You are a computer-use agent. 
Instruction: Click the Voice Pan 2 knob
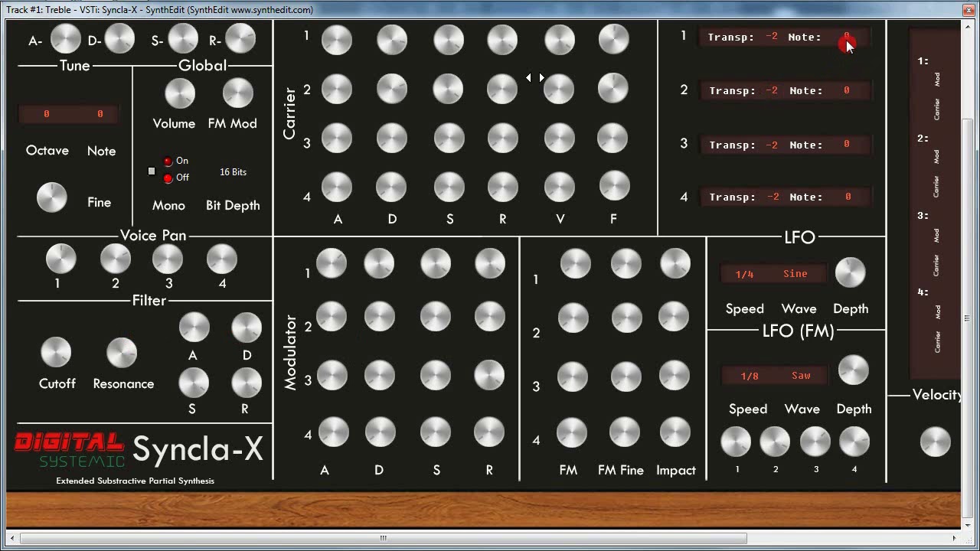point(116,259)
